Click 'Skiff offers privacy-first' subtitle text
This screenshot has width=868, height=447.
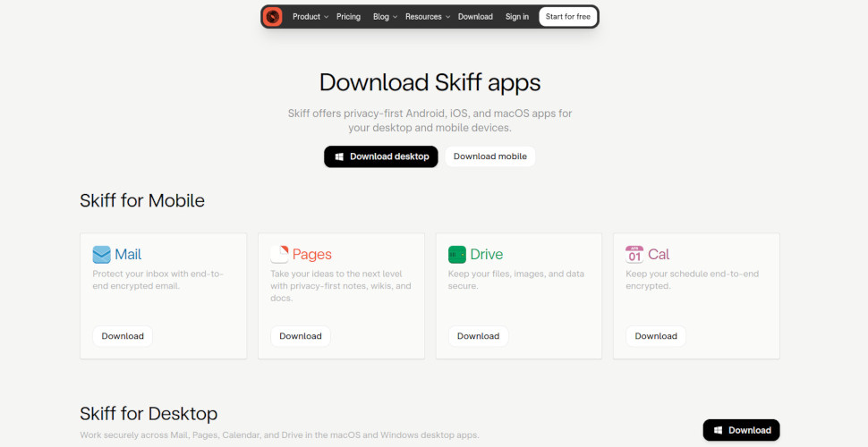[430, 121]
